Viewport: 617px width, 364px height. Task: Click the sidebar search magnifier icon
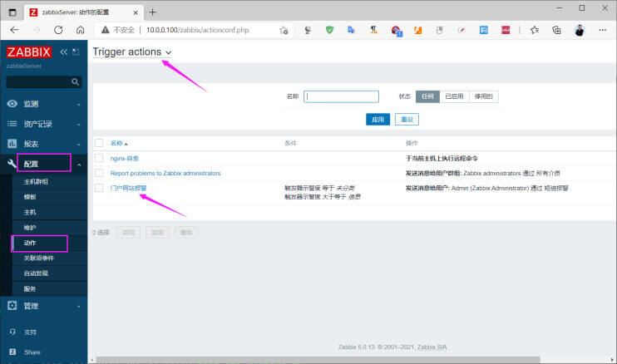[75, 81]
